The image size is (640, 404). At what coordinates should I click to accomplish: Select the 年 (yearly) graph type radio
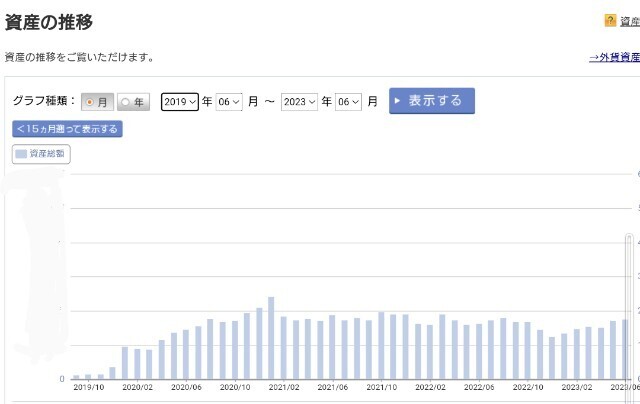tap(133, 102)
